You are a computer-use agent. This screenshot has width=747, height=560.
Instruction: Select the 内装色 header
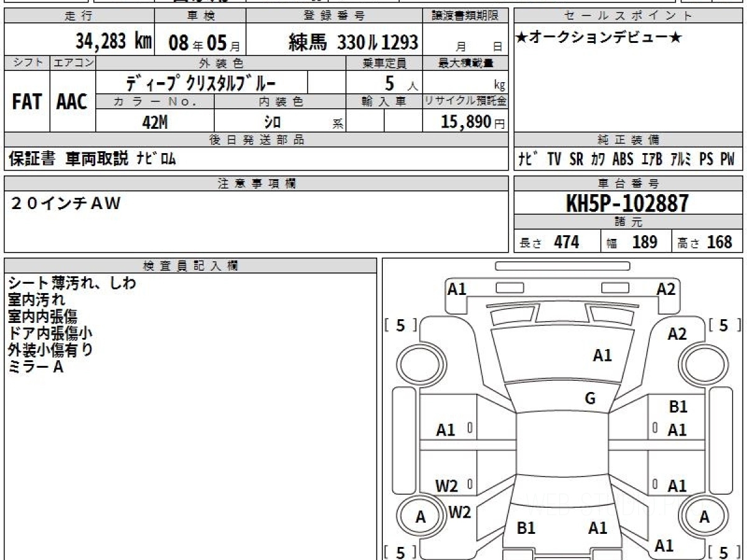point(280,102)
